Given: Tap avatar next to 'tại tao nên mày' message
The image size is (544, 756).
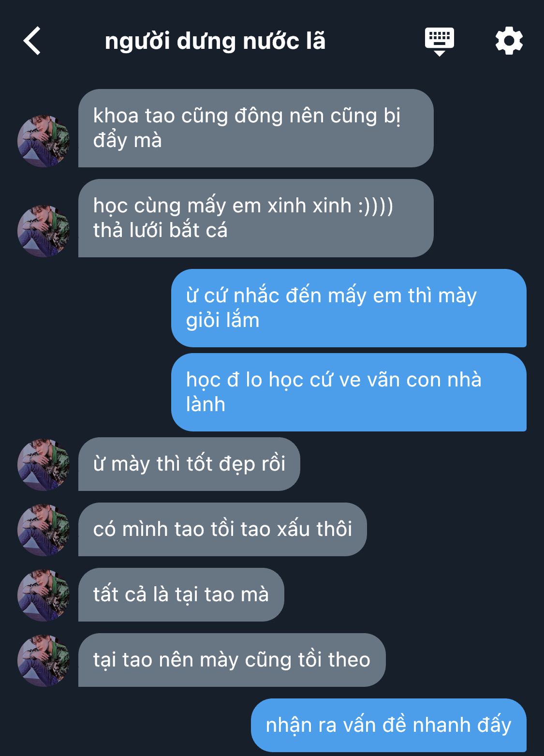Looking at the screenshot, I should tap(44, 661).
